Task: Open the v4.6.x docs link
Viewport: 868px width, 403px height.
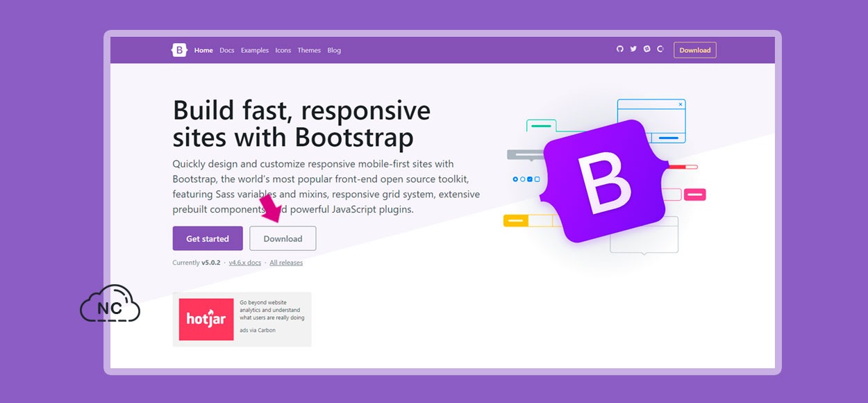Action: pos(245,263)
